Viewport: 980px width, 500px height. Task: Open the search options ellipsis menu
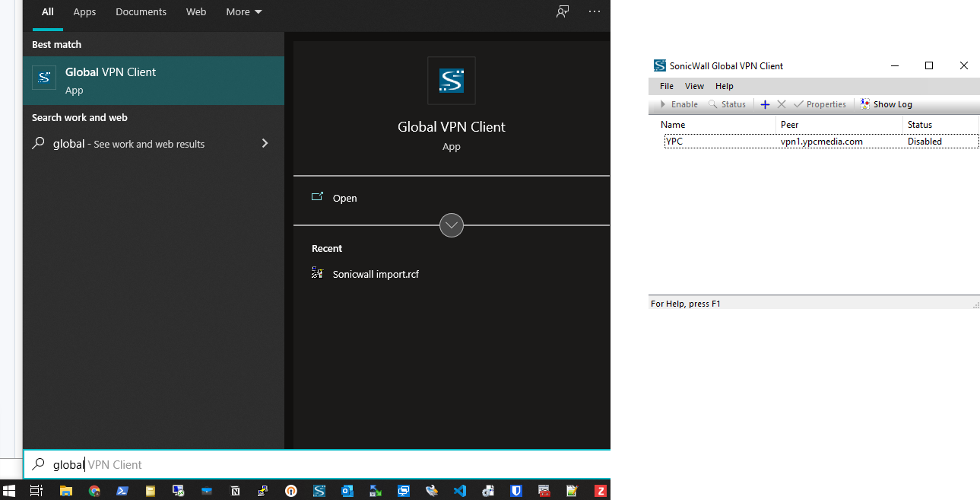pos(595,11)
